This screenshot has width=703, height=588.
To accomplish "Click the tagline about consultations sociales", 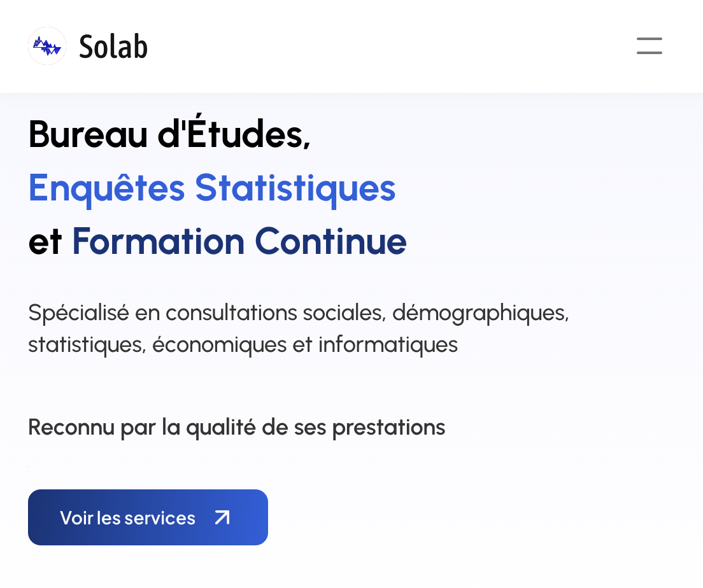I will pyautogui.click(x=298, y=328).
